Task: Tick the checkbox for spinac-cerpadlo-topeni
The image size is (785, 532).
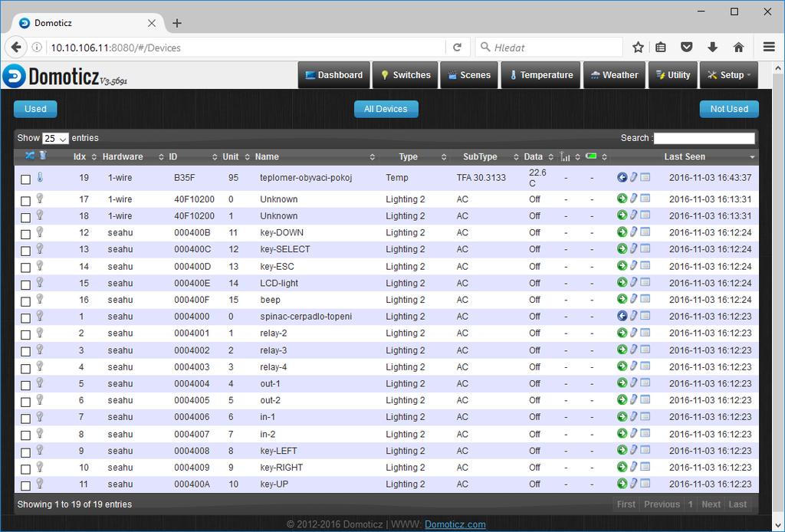Action: (25, 318)
